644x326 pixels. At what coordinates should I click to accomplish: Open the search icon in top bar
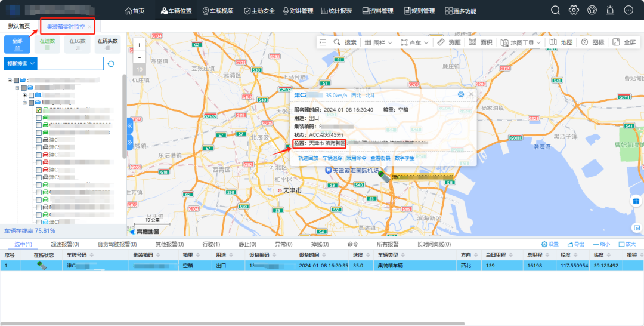point(555,10)
